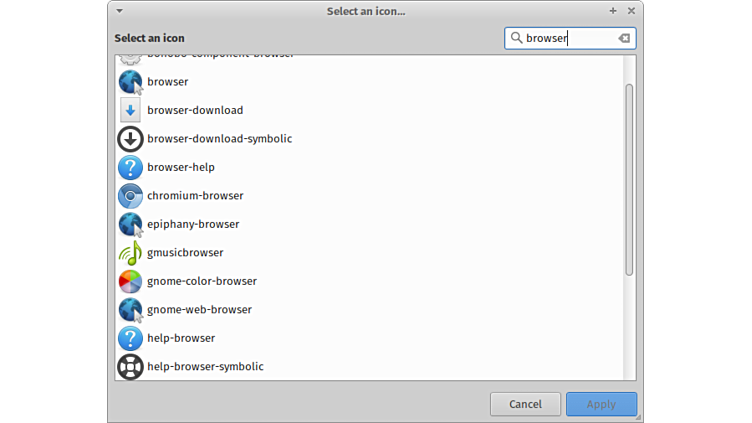Click the magnifier search icon
Image resolution: width=752 pixels, height=423 pixels.
click(517, 38)
